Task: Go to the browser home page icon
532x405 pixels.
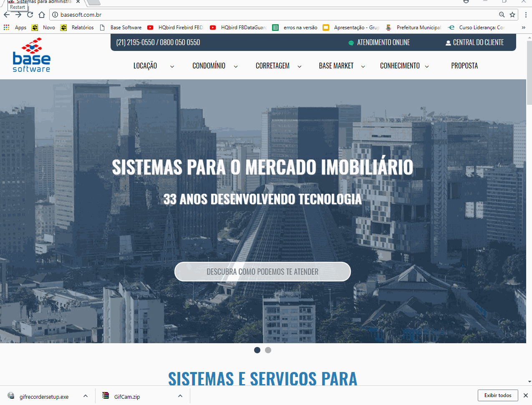Action: coord(42,15)
